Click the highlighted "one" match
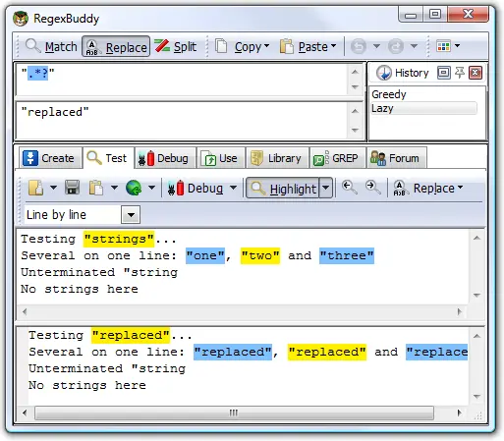This screenshot has width=504, height=441. pyautogui.click(x=205, y=255)
